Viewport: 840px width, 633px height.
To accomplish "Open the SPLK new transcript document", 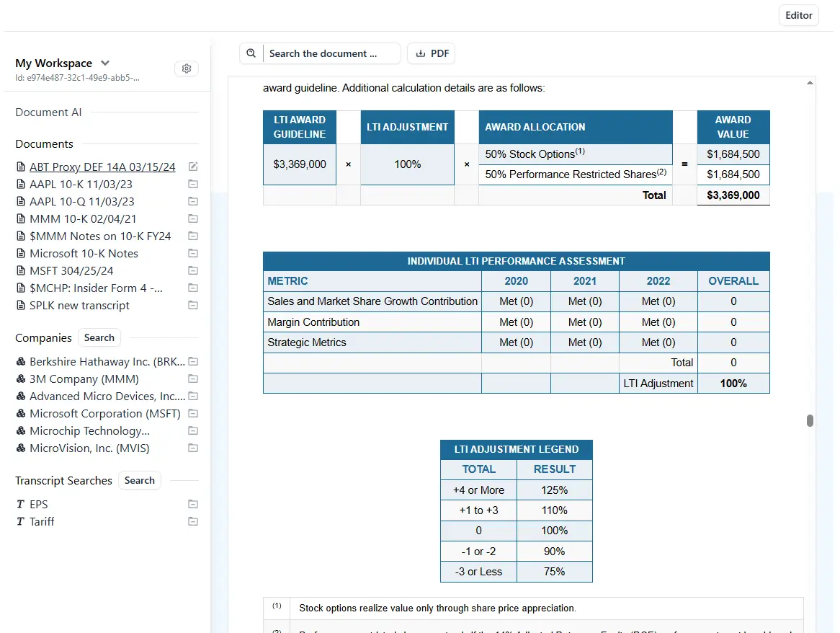I will coord(79,305).
